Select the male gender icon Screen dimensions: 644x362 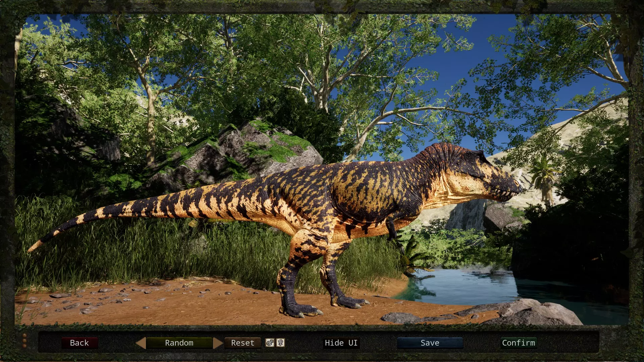[270, 343]
